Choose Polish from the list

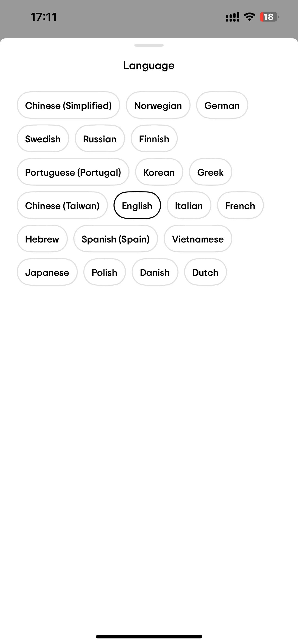[105, 272]
